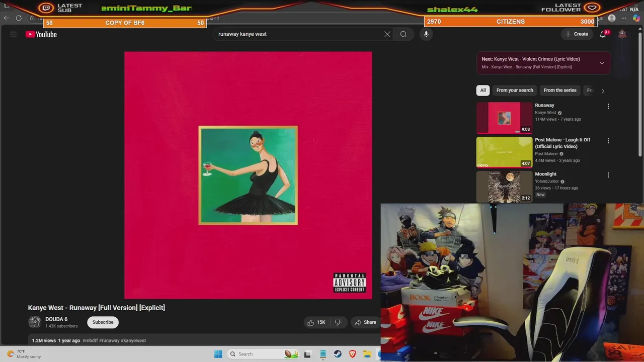Reload the page in the browser
Viewport: 644px width, 362px height.
click(19, 18)
